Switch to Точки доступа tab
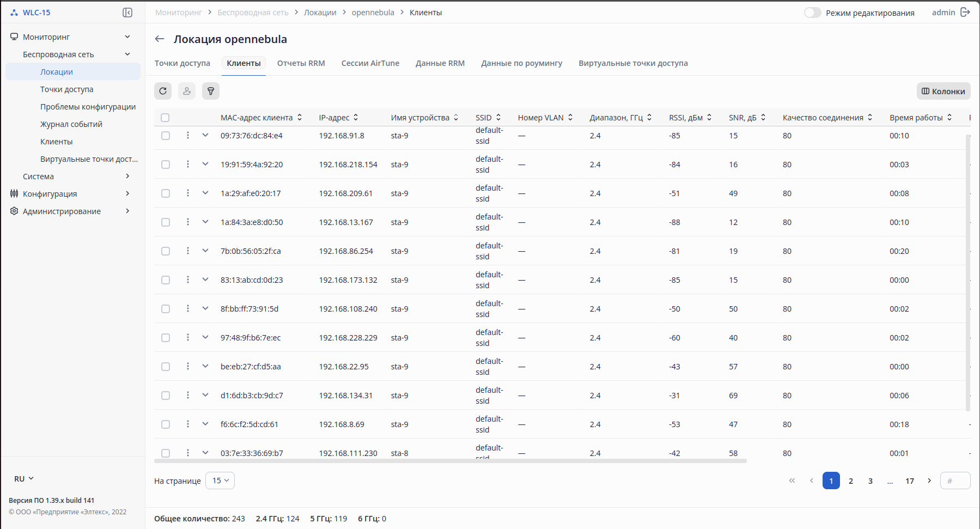This screenshot has width=980, height=529. point(182,63)
